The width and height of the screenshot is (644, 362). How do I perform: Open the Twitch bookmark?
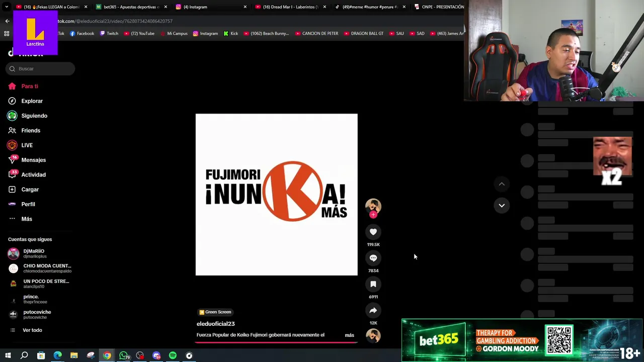tap(109, 34)
